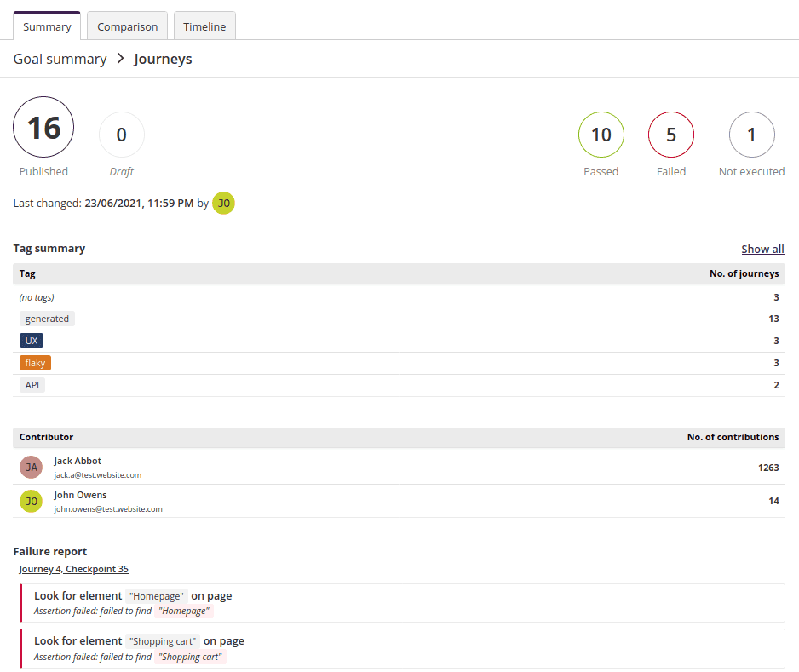Image resolution: width=799 pixels, height=672 pixels.
Task: Open the Timeline tab
Action: pyautogui.click(x=204, y=26)
